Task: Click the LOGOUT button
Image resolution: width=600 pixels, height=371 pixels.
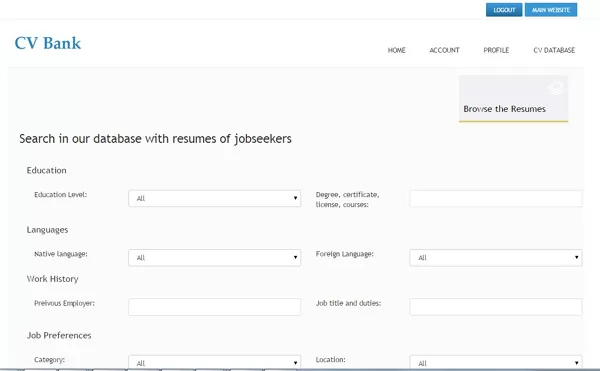Action: click(504, 10)
